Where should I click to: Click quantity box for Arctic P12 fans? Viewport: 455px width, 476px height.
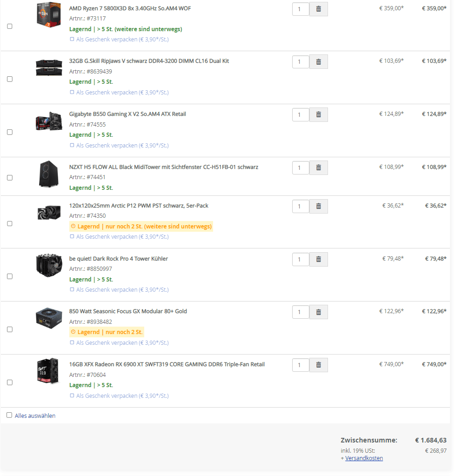[301, 207]
